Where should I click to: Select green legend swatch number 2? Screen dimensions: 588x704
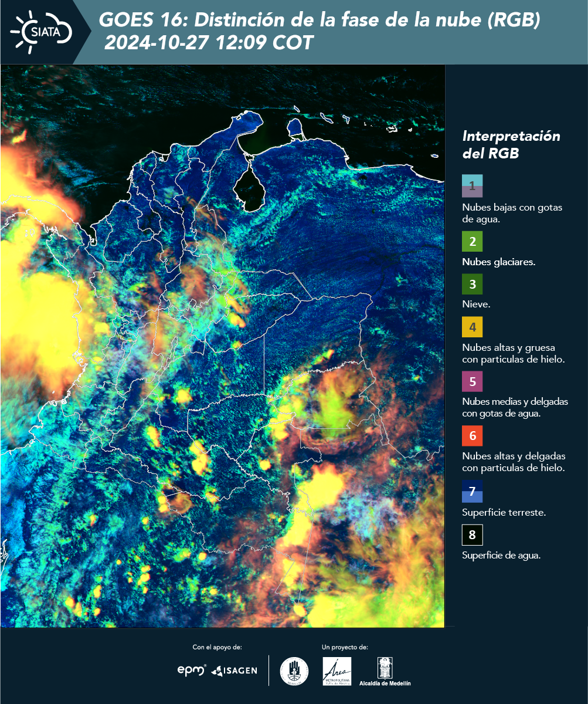coord(472,242)
